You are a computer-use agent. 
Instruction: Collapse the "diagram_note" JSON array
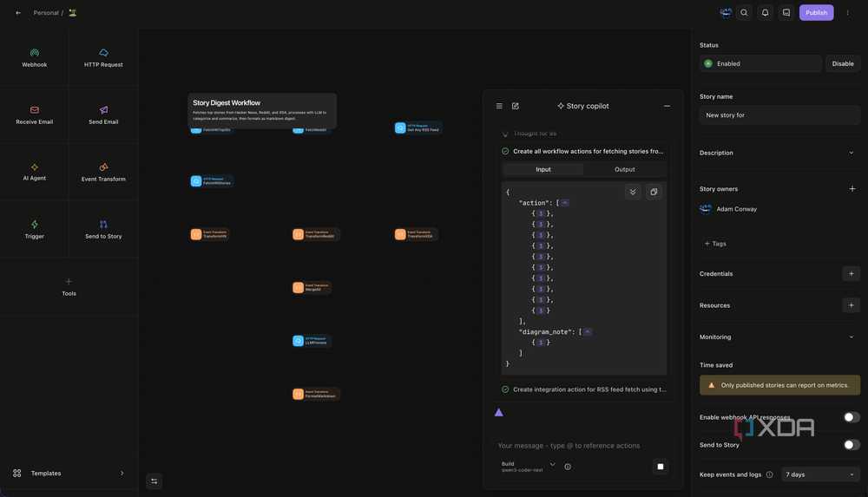click(x=588, y=331)
